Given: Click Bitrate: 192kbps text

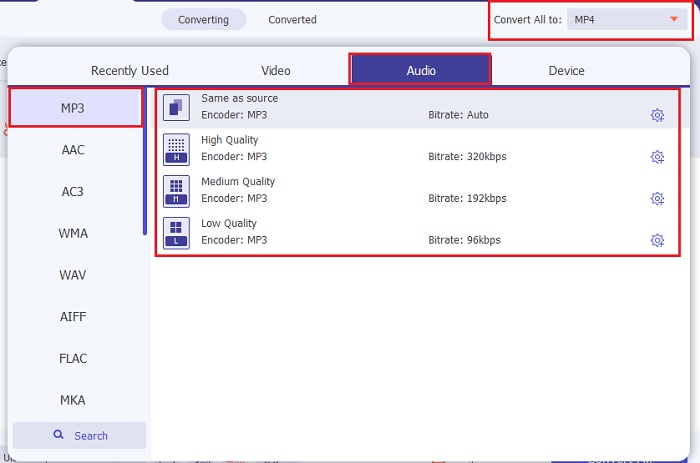Looking at the screenshot, I should pyautogui.click(x=467, y=198).
